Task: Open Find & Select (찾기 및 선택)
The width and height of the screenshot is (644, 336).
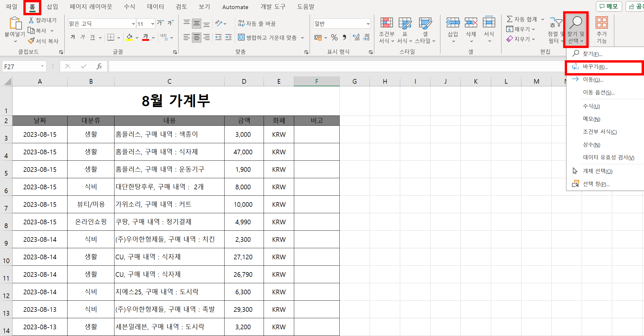Action: point(576,30)
